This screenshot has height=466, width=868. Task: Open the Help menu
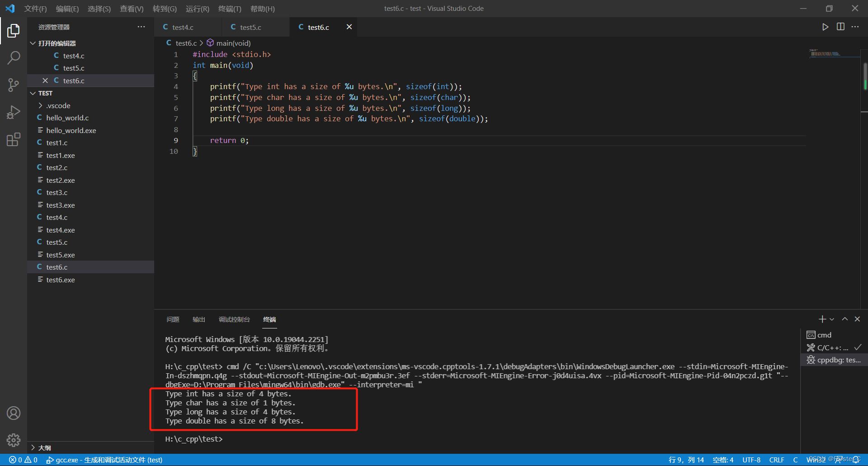point(263,9)
